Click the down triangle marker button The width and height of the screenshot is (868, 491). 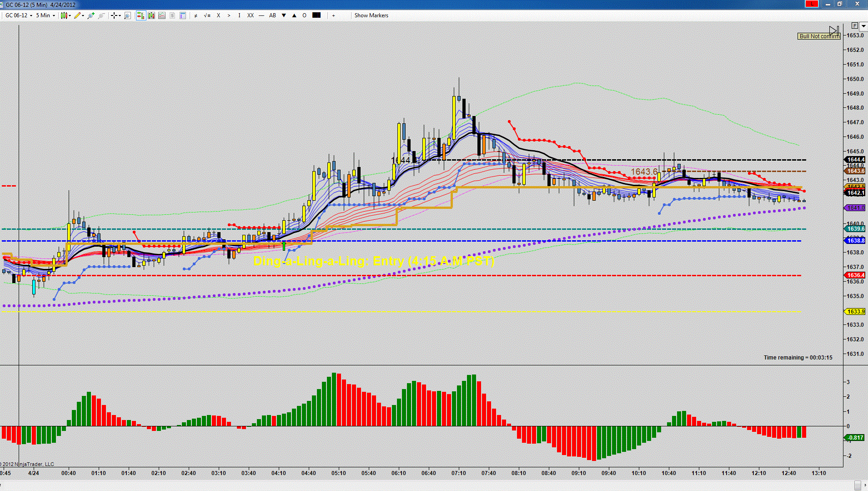[284, 15]
